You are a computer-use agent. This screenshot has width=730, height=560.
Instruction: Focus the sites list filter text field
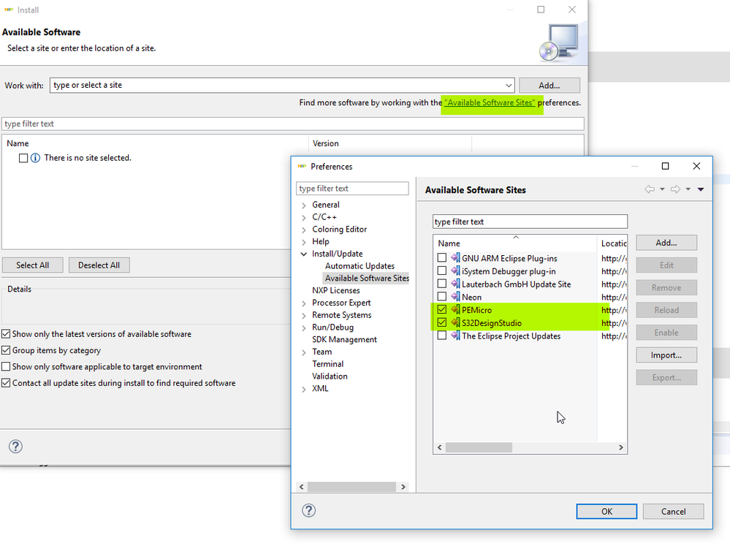pyautogui.click(x=530, y=222)
